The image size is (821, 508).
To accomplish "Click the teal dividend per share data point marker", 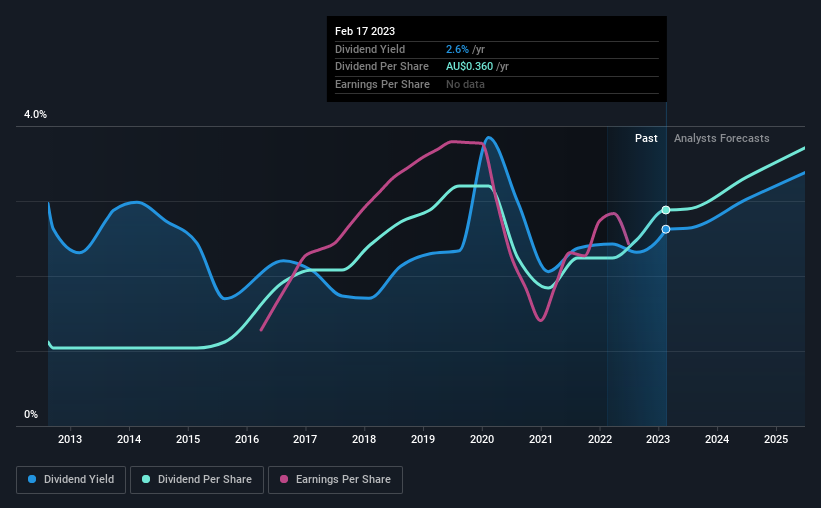I will click(666, 210).
